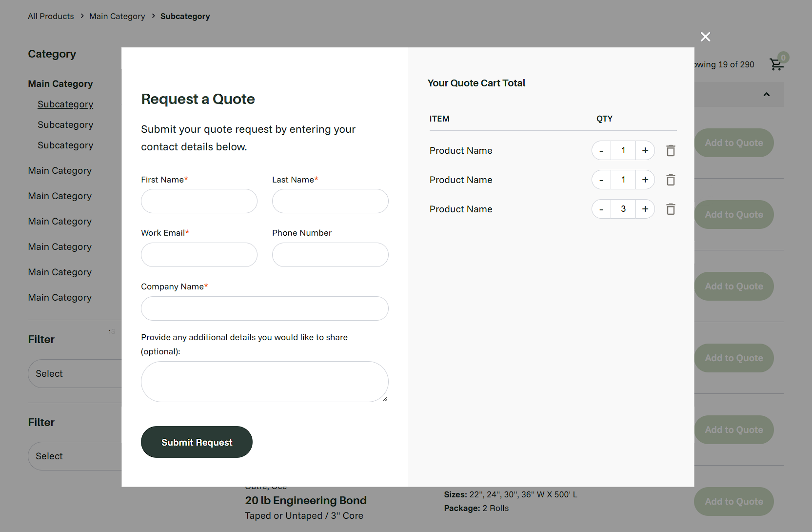
Task: Focus the Work Email field
Action: click(x=199, y=255)
